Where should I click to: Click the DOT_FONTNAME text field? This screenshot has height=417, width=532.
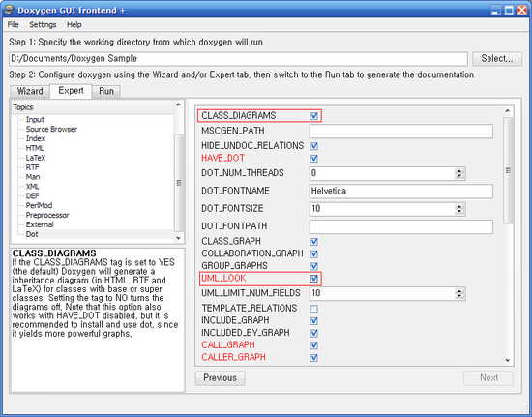click(401, 191)
